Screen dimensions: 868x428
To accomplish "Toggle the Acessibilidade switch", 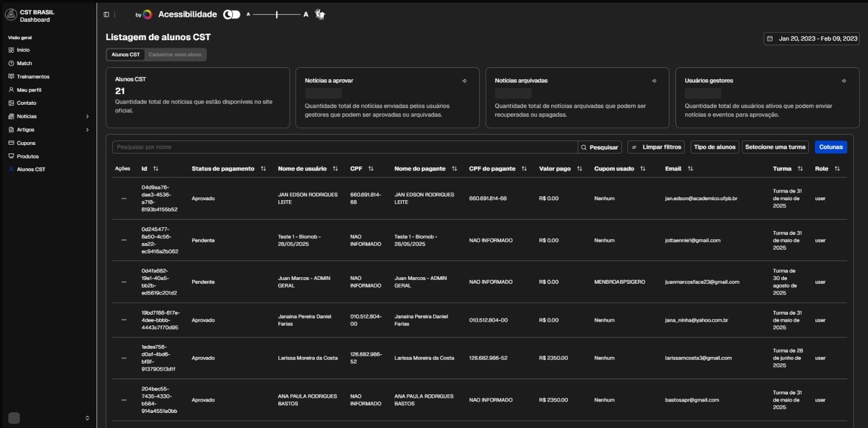I will tap(232, 15).
